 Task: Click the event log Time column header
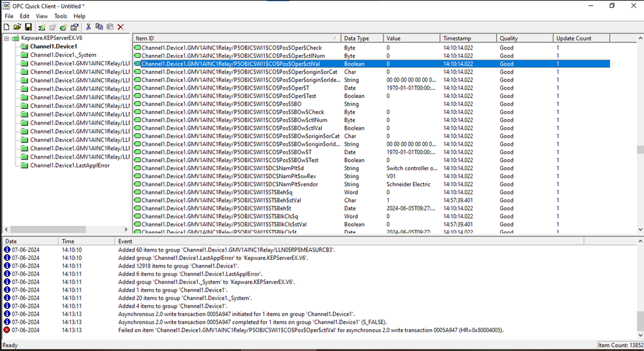point(86,241)
